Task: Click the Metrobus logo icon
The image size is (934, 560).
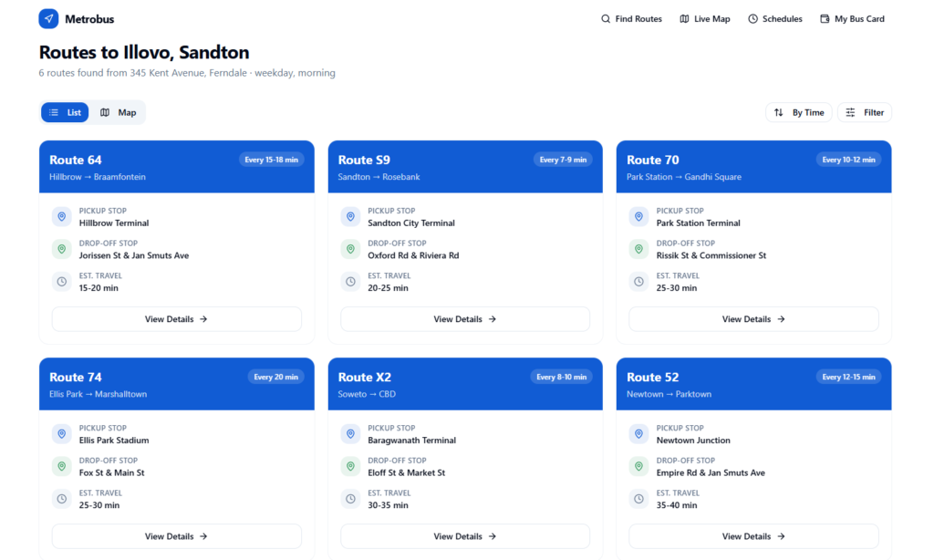Action: tap(48, 18)
